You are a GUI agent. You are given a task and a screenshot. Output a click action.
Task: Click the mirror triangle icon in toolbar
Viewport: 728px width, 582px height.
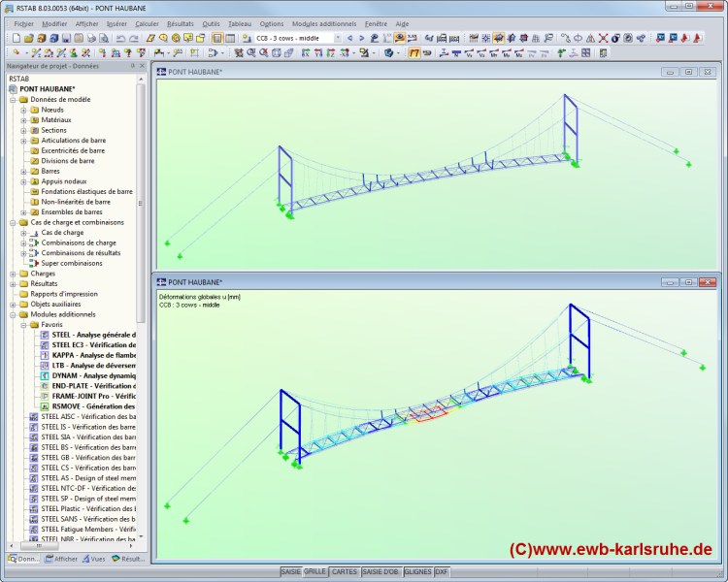point(590,38)
